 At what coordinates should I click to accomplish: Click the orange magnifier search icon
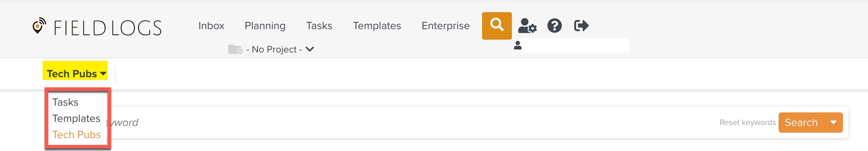(496, 26)
